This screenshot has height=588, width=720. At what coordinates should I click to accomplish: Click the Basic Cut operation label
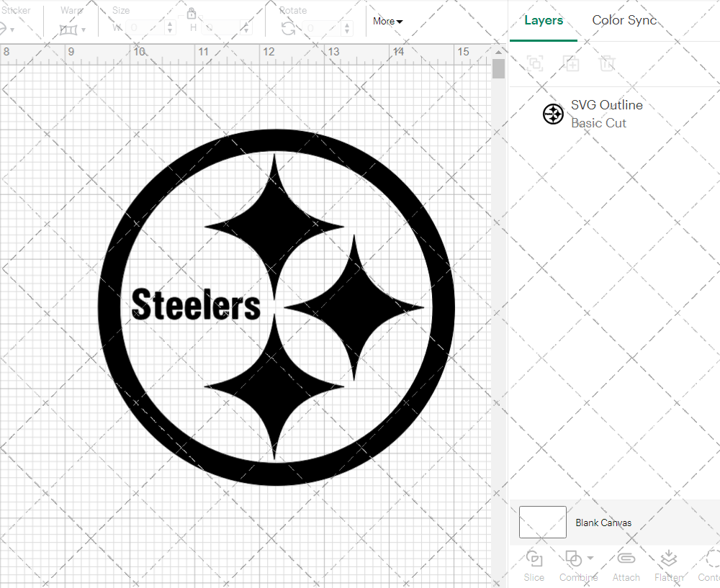point(598,123)
